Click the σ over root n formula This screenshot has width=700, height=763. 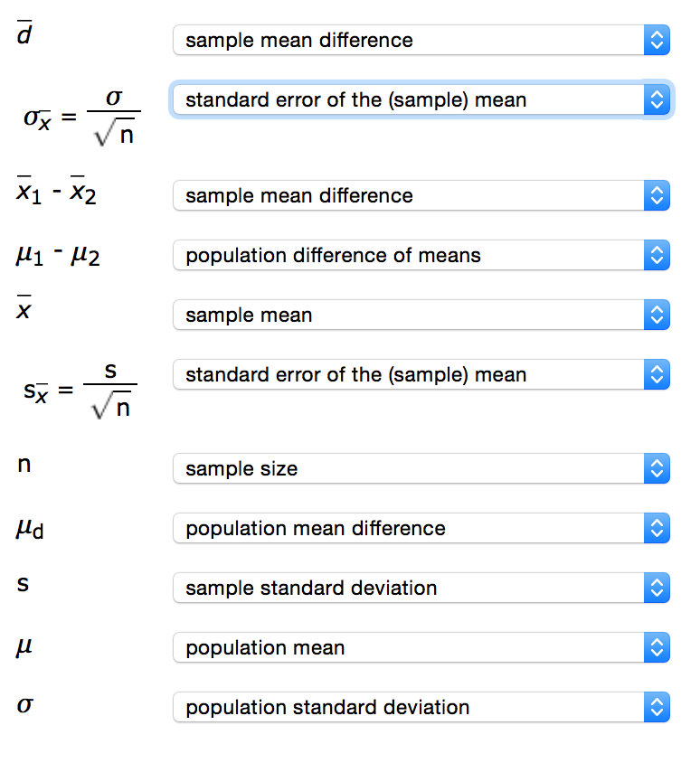click(x=81, y=117)
